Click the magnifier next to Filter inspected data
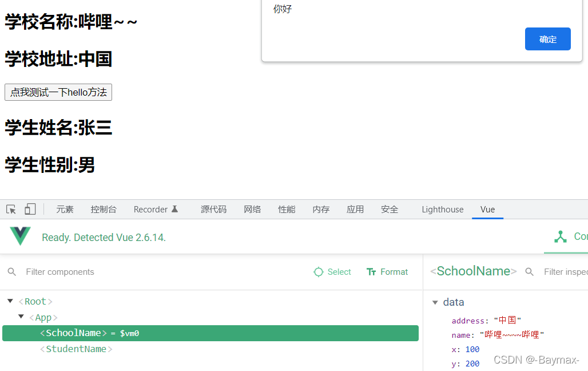 [x=529, y=272]
